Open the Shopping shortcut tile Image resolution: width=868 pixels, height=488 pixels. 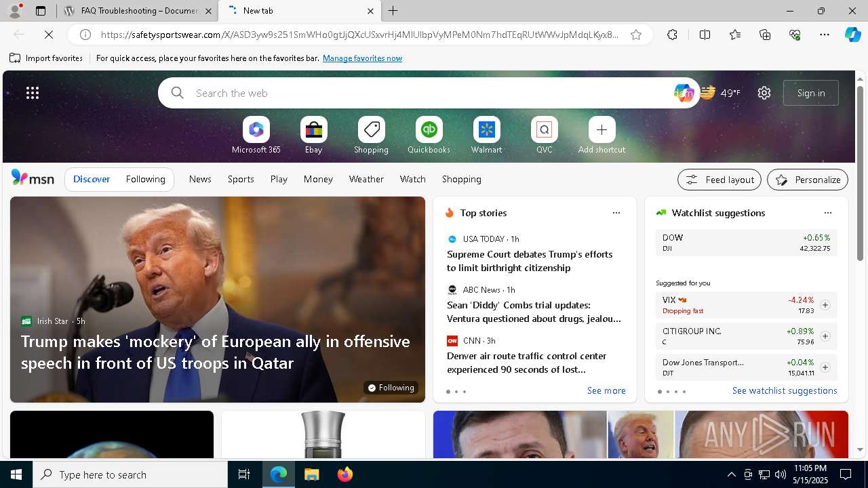(371, 135)
